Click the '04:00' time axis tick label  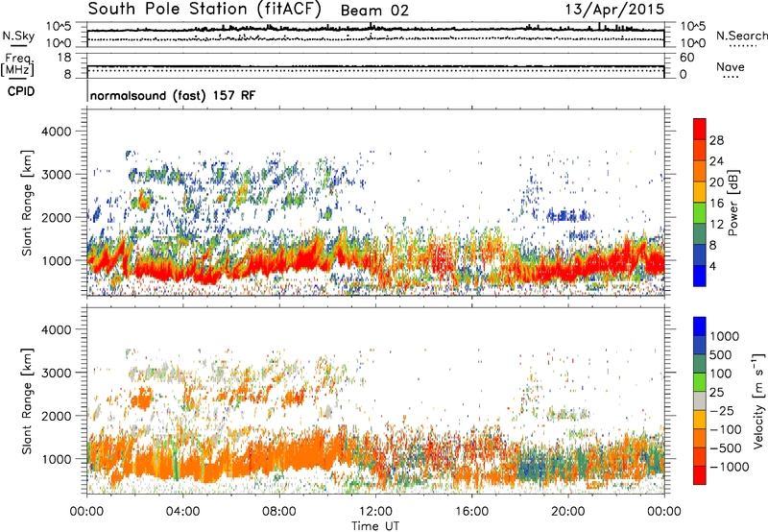183,512
